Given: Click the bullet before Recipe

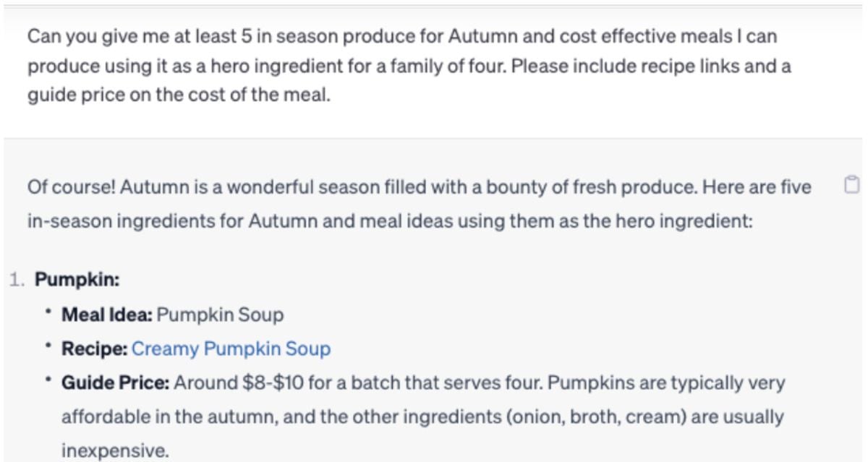Looking at the screenshot, I should coord(48,348).
